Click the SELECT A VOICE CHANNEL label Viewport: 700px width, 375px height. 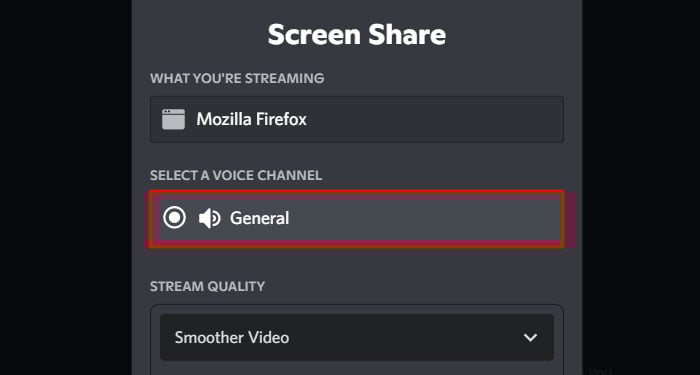tap(236, 175)
